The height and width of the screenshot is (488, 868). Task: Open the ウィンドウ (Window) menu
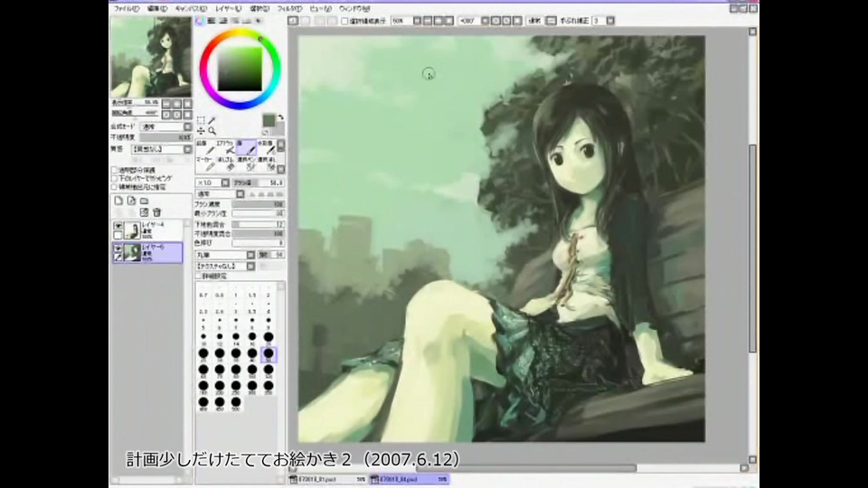pyautogui.click(x=354, y=9)
